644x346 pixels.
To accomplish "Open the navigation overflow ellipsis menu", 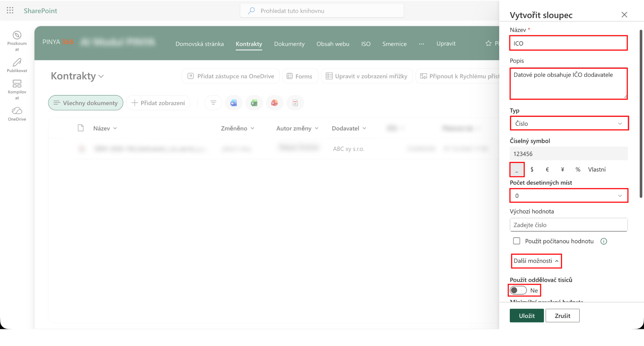I will (x=422, y=44).
